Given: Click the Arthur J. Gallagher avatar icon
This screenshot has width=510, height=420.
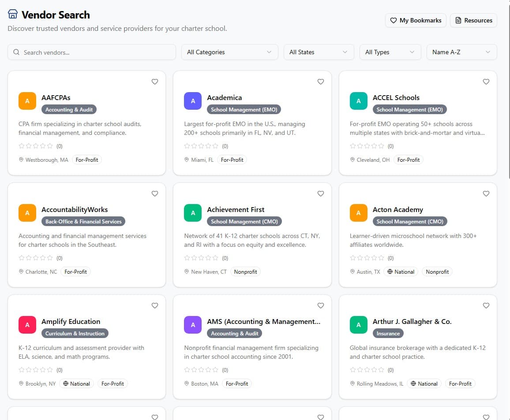Looking at the screenshot, I should click(x=358, y=325).
